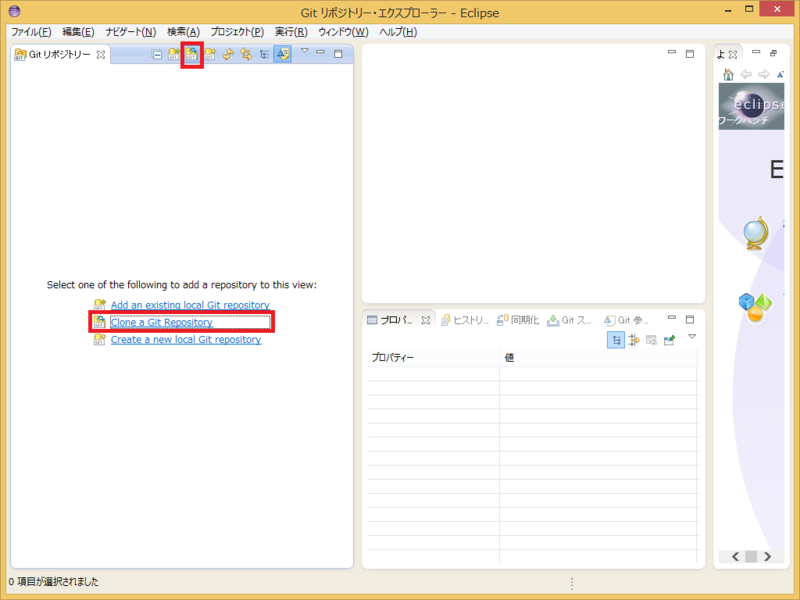This screenshot has height=600, width=800.
Task: Minimize the empty editor area
Action: point(672,52)
